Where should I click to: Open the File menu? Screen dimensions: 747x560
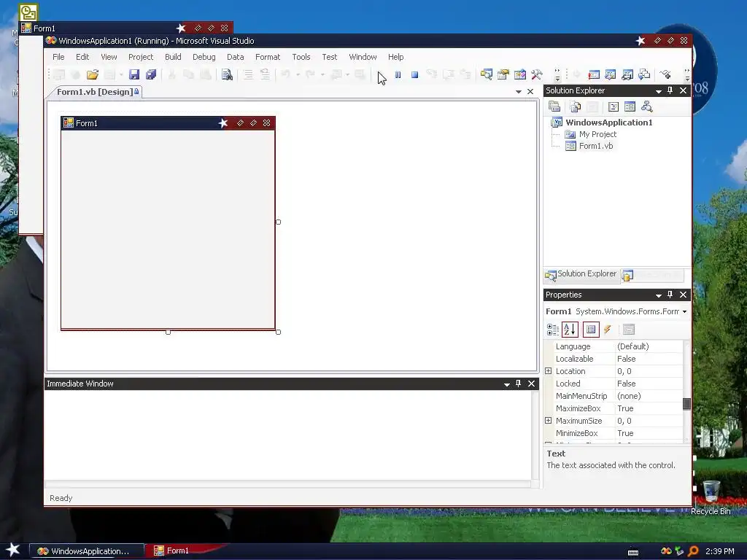click(58, 57)
